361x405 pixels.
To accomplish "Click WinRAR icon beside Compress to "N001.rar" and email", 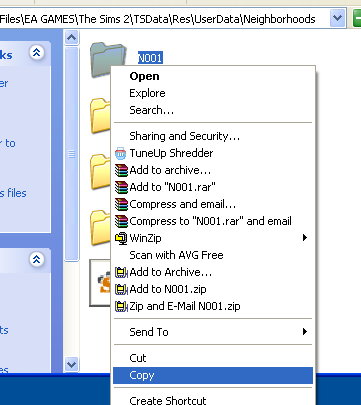I will (121, 221).
